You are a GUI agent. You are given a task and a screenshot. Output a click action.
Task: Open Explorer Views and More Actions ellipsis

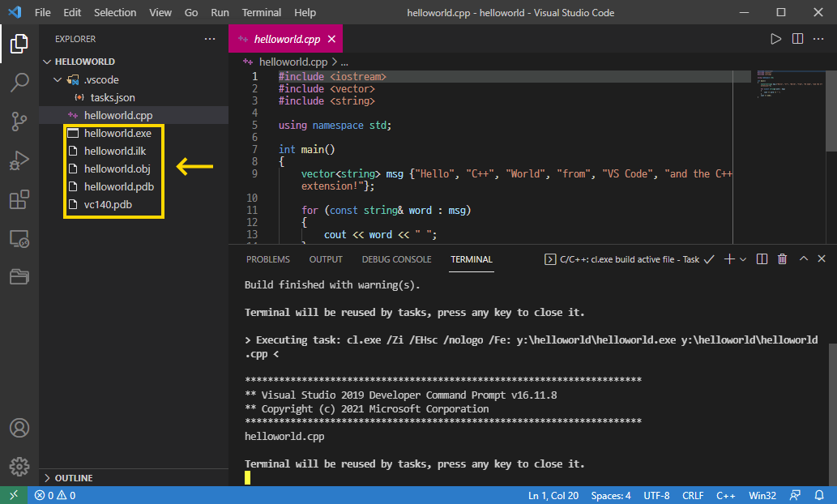(x=210, y=39)
